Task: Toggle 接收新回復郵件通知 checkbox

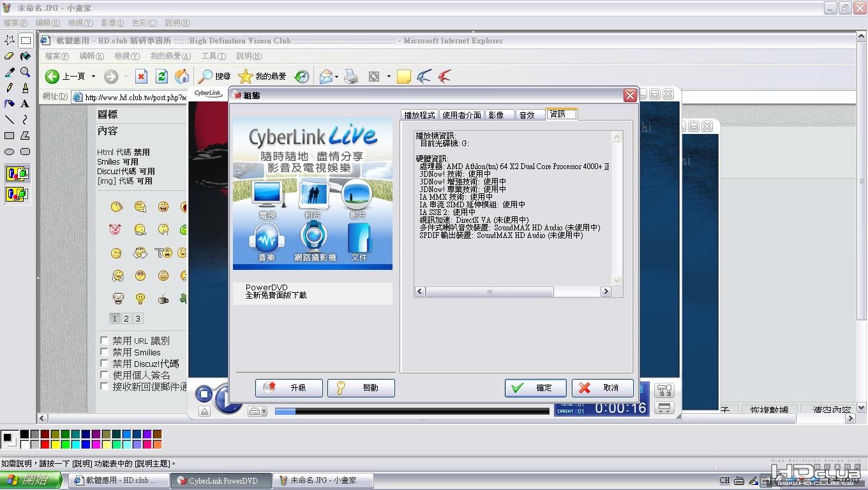Action: 104,387
